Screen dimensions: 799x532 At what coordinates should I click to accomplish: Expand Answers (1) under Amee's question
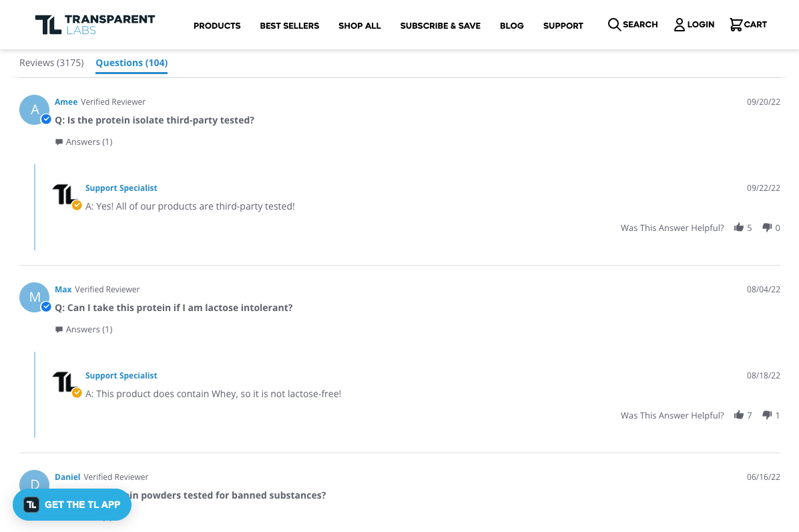83,142
